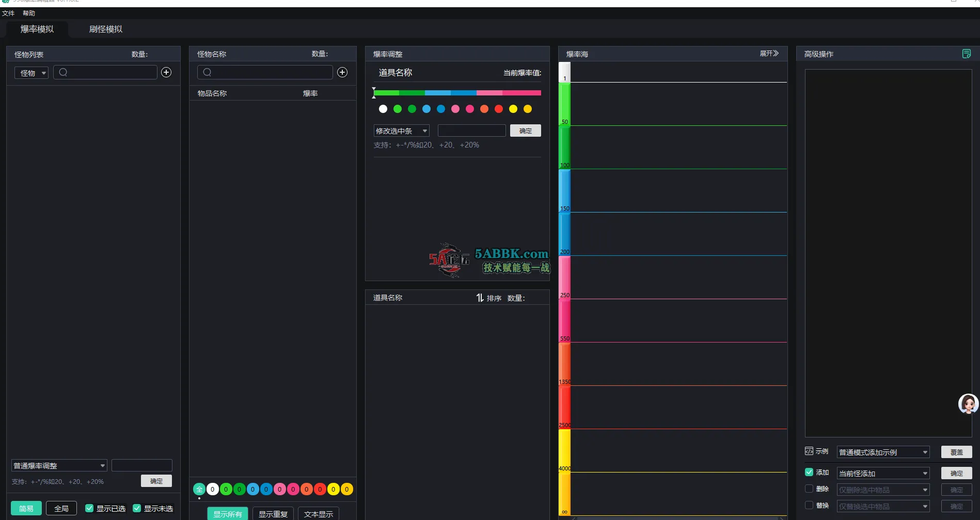Click the 展开 expander in 爆率海 panel
980x520 pixels.
pos(769,54)
